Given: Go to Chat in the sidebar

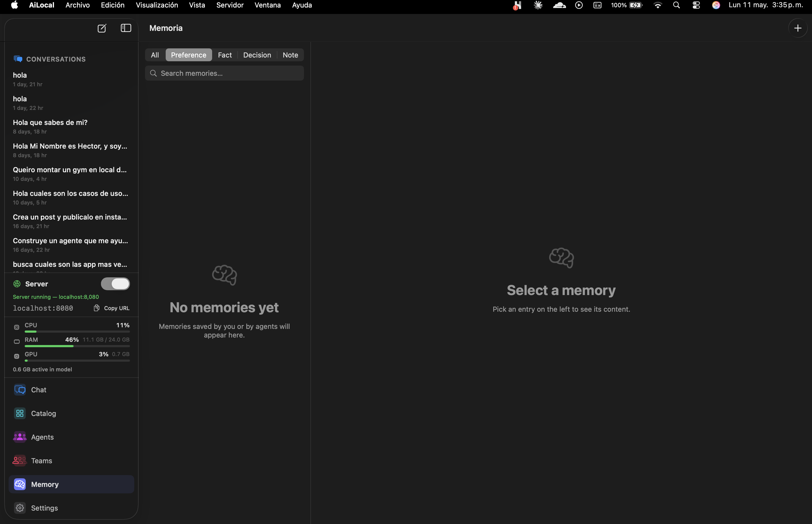Looking at the screenshot, I should point(71,390).
